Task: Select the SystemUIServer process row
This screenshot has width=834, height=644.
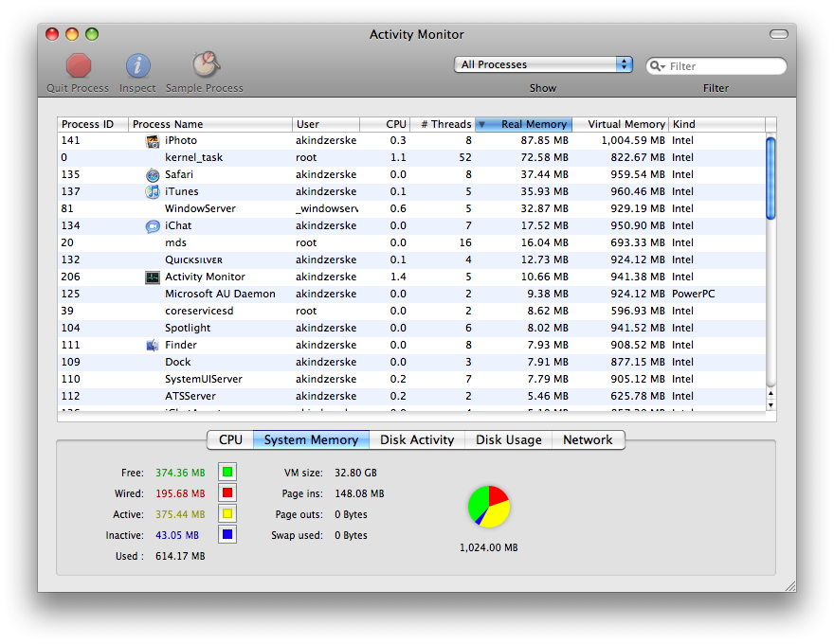Action: coord(411,379)
